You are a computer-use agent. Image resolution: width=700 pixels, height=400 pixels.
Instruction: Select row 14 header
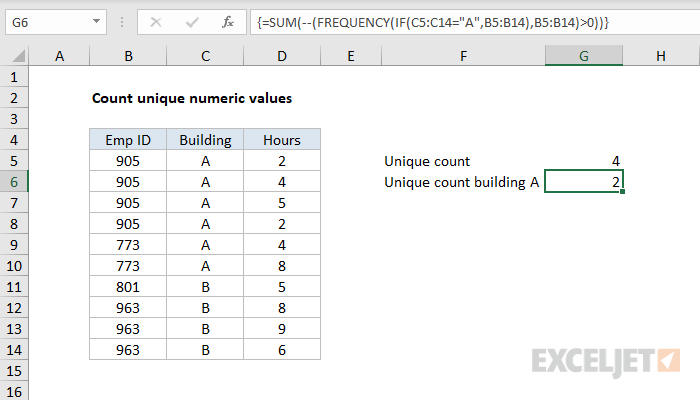pyautogui.click(x=15, y=349)
